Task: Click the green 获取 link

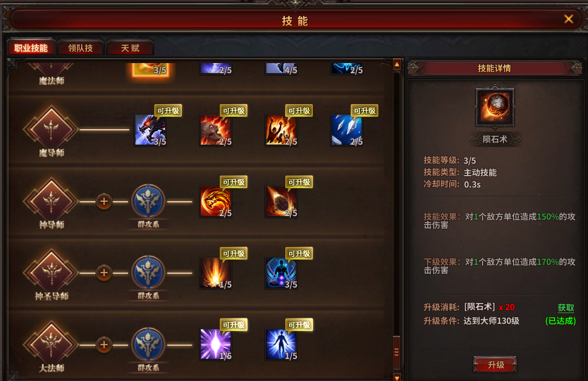Action: (565, 308)
